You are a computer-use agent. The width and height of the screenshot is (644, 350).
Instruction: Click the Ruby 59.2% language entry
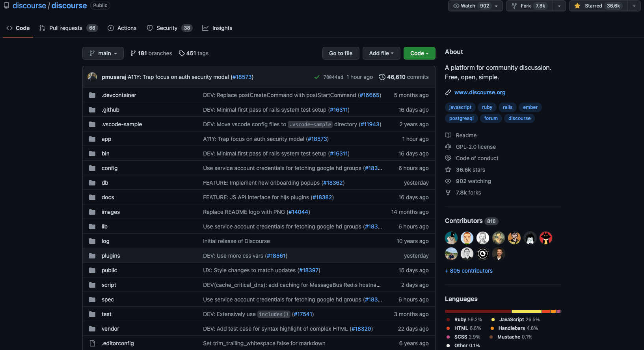[x=464, y=320]
